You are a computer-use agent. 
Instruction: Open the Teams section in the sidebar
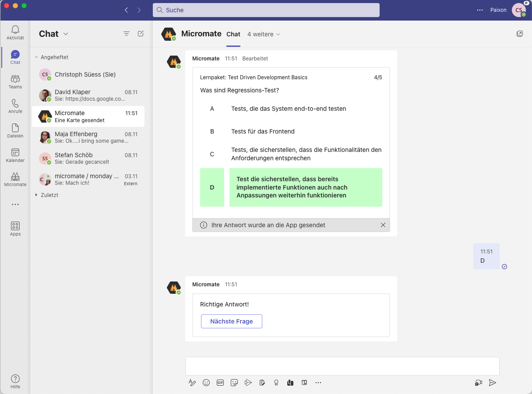15,82
